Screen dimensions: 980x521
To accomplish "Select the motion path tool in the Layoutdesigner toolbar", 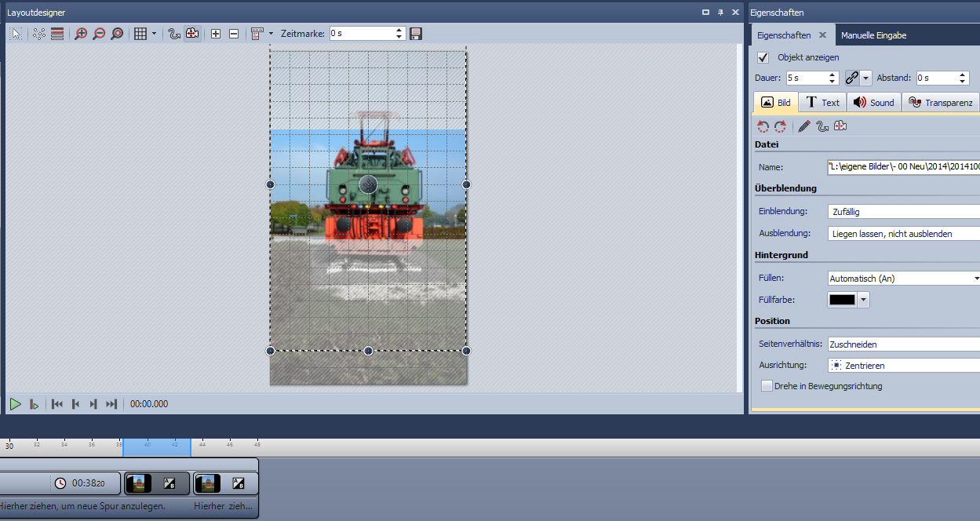I will tap(174, 34).
